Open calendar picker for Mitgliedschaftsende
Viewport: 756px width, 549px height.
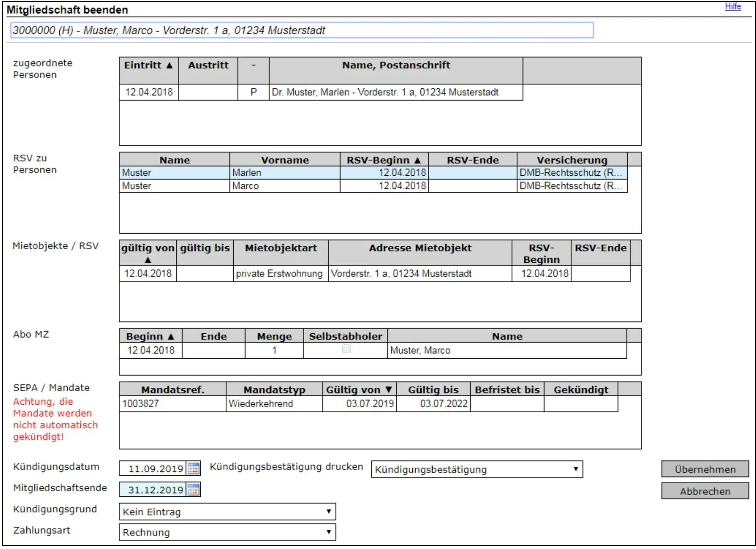pos(193,490)
